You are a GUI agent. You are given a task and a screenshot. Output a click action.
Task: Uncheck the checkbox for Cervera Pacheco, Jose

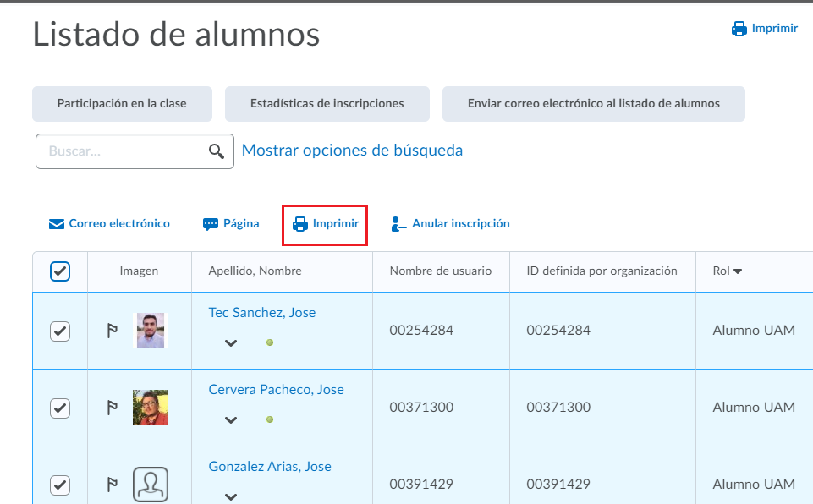coord(60,408)
